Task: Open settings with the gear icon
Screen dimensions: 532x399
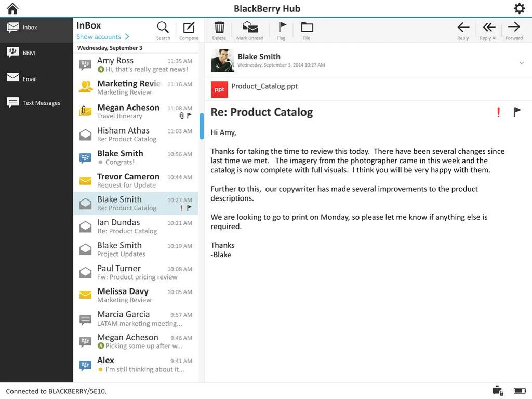Action: [x=519, y=8]
